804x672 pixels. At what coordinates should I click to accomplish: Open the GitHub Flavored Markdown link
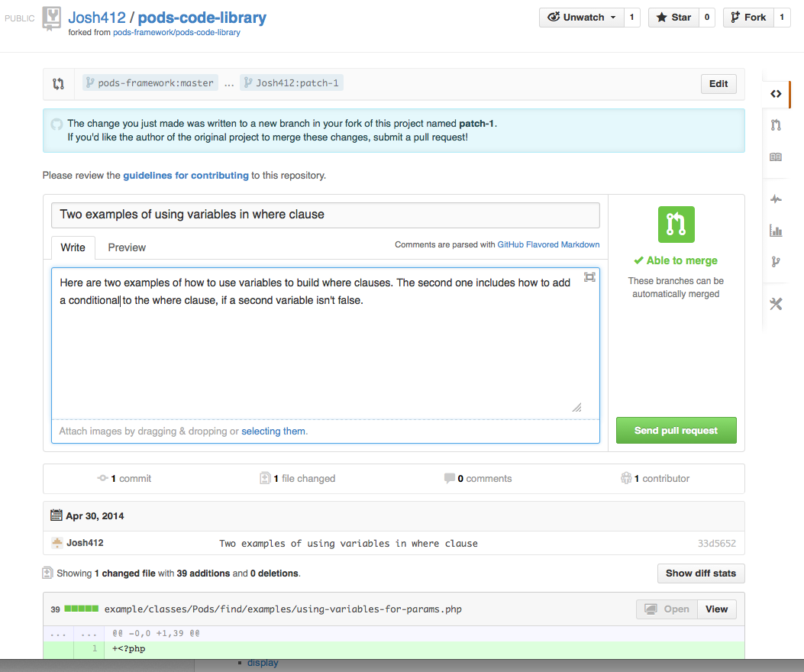(x=548, y=244)
